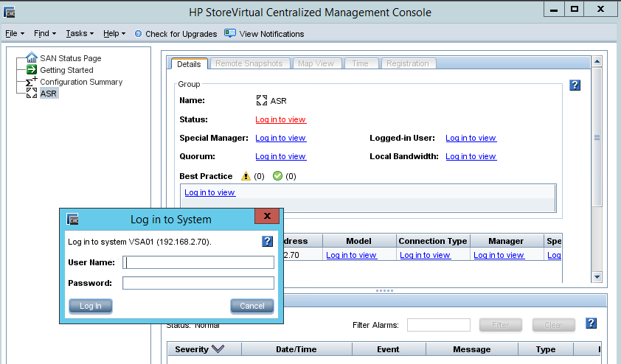The width and height of the screenshot is (621, 364).
Task: Click the SAN Status Page icon
Action: click(32, 58)
